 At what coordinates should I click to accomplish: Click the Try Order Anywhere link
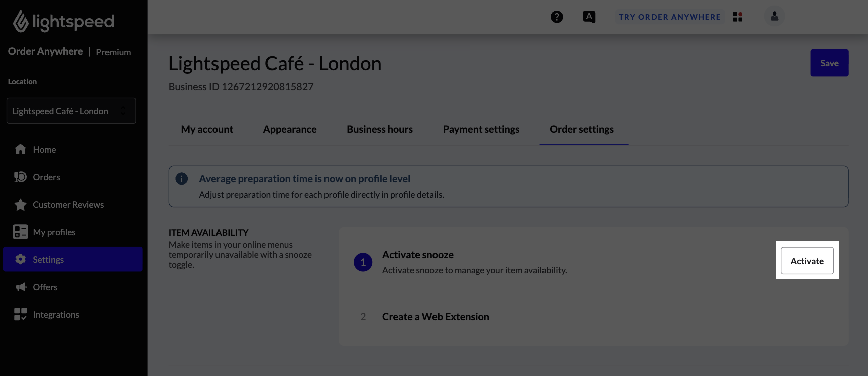(669, 17)
